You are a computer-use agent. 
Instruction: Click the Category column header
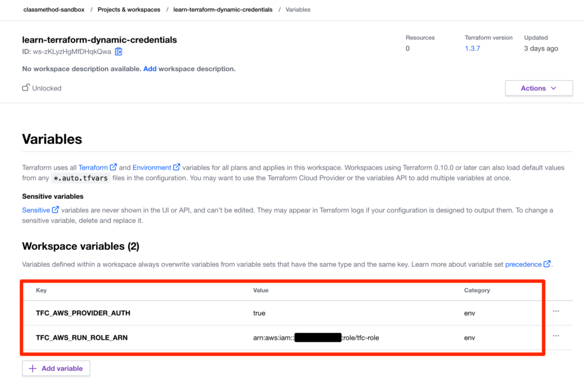click(477, 290)
